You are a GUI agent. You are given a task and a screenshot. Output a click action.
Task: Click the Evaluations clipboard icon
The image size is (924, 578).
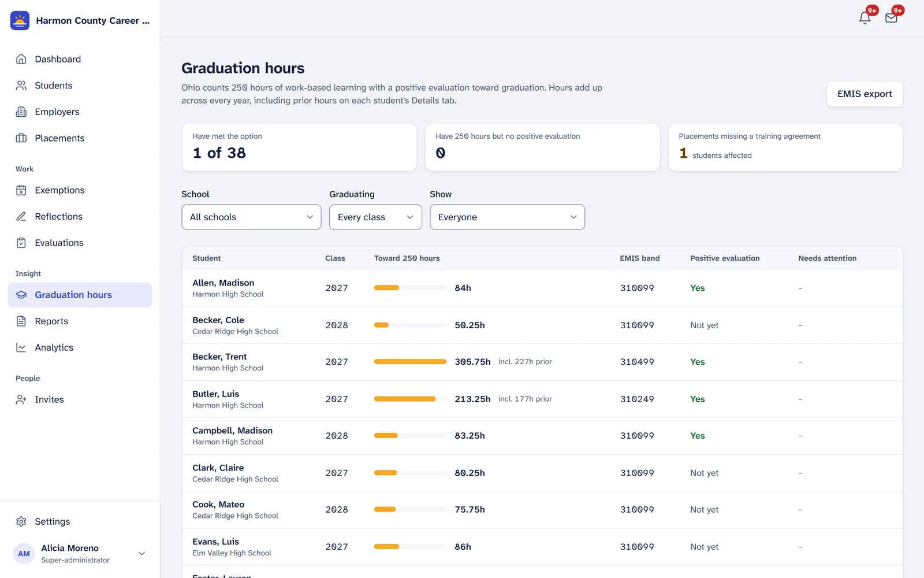pyautogui.click(x=21, y=243)
